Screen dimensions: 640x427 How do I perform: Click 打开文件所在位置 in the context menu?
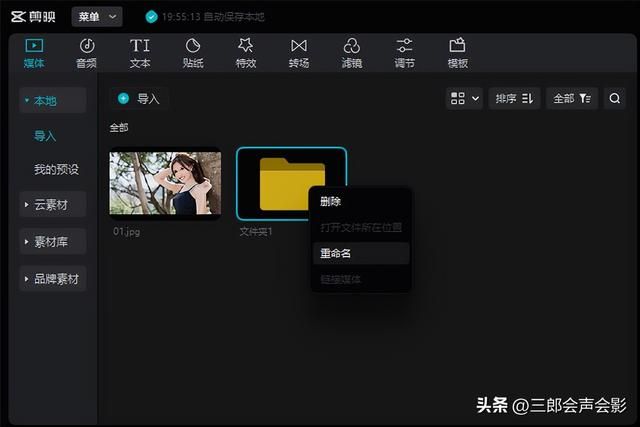tap(361, 227)
